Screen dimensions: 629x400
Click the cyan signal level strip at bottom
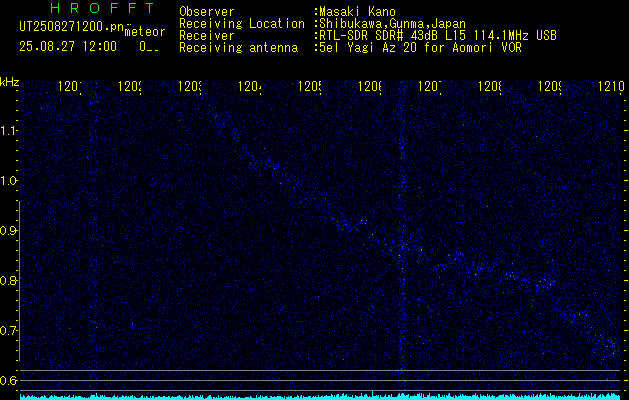(321, 396)
